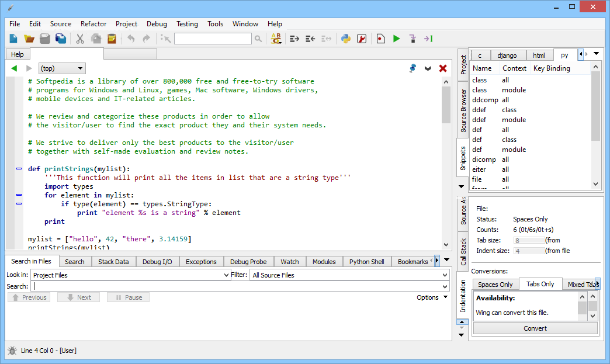Start debugging with the green play icon
The width and height of the screenshot is (610, 364).
pos(396,39)
